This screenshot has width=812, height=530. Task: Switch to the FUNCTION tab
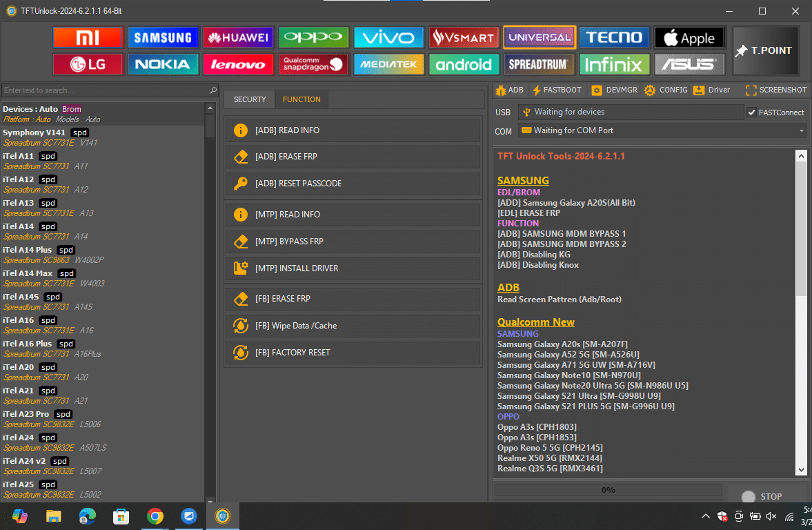tap(301, 99)
